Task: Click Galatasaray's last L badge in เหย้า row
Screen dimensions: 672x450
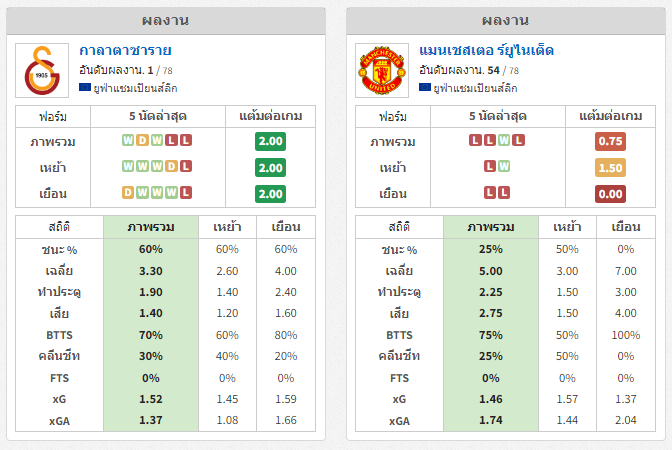Action: click(x=186, y=166)
